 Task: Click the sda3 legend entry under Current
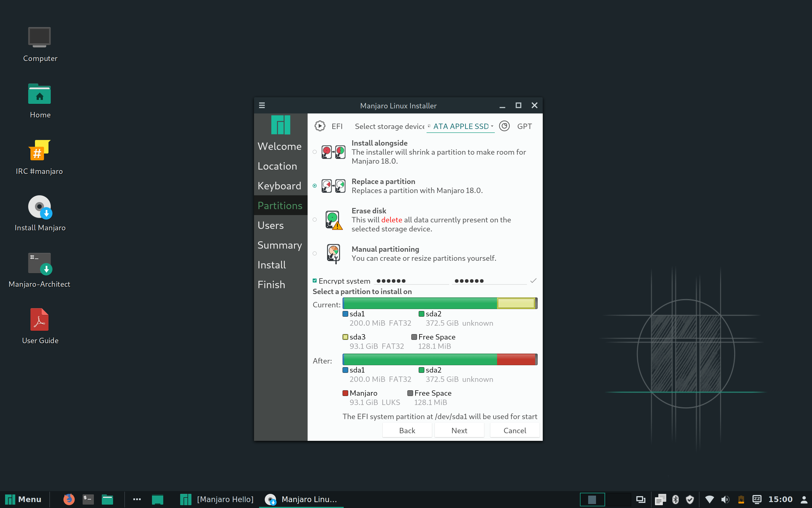click(x=374, y=341)
